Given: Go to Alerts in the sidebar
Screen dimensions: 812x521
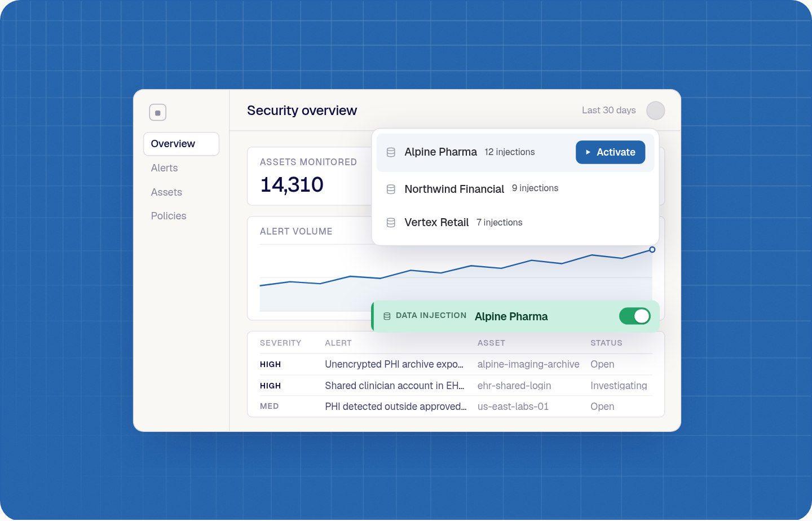Looking at the screenshot, I should pyautogui.click(x=164, y=168).
